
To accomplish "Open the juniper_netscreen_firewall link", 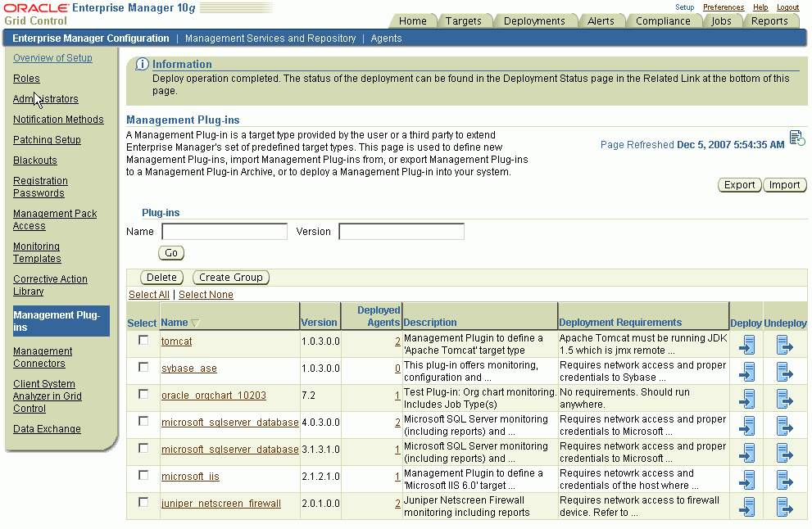I will point(221,504).
